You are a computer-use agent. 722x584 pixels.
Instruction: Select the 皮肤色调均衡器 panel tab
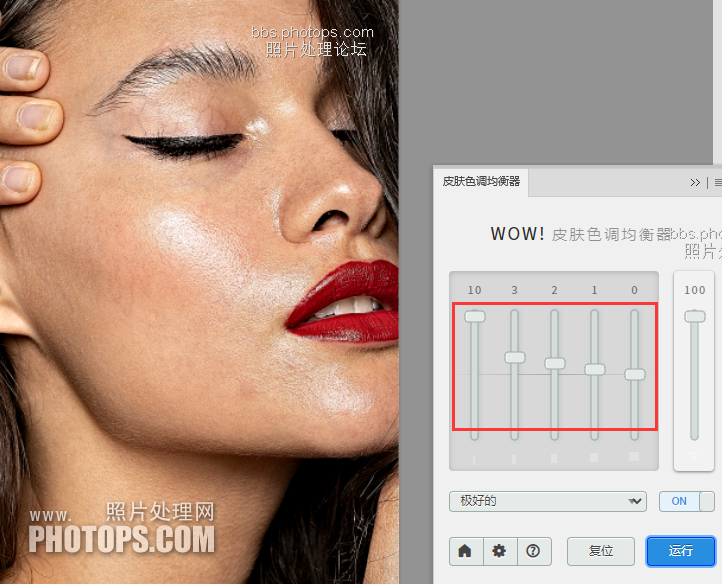(x=481, y=181)
